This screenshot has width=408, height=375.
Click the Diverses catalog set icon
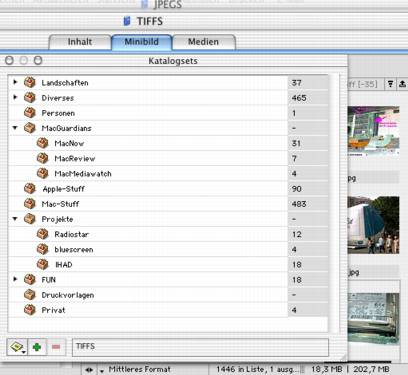(30, 98)
